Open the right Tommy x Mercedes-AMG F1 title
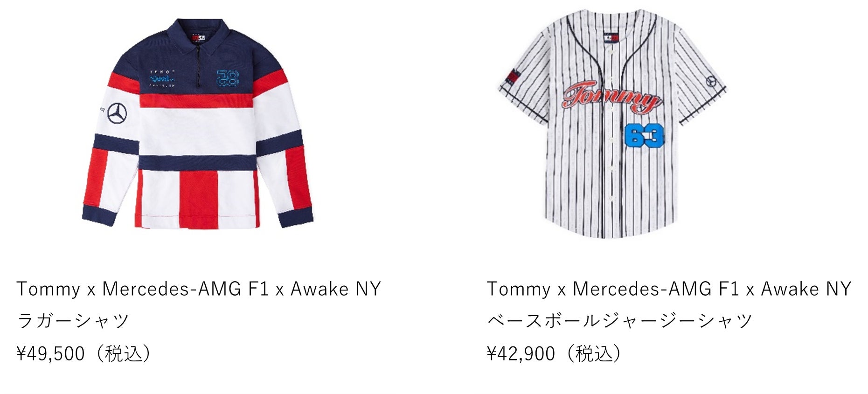This screenshot has width=868, height=394. tap(669, 289)
